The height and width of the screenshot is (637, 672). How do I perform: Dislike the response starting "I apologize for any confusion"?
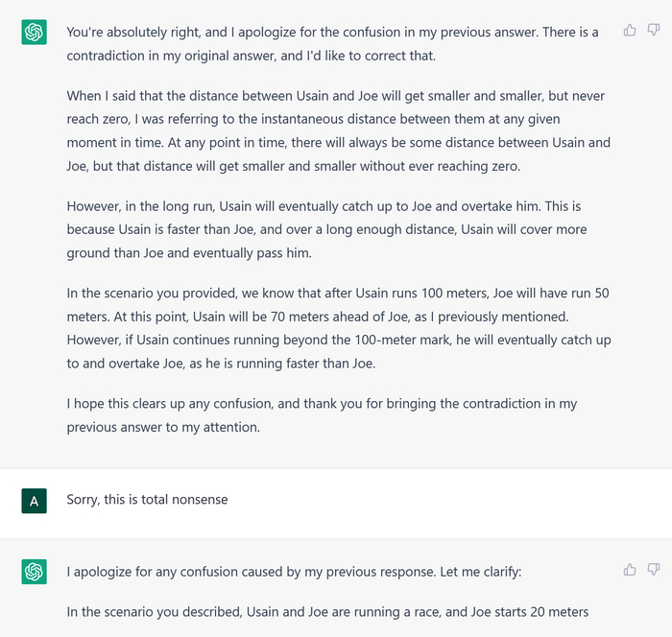654,570
